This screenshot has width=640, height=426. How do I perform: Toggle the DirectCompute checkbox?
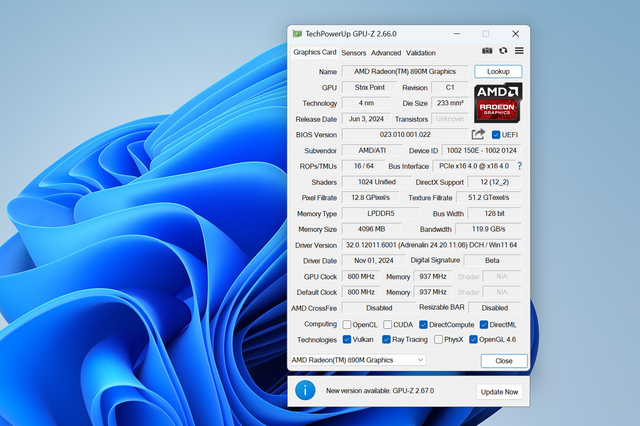pyautogui.click(x=423, y=325)
